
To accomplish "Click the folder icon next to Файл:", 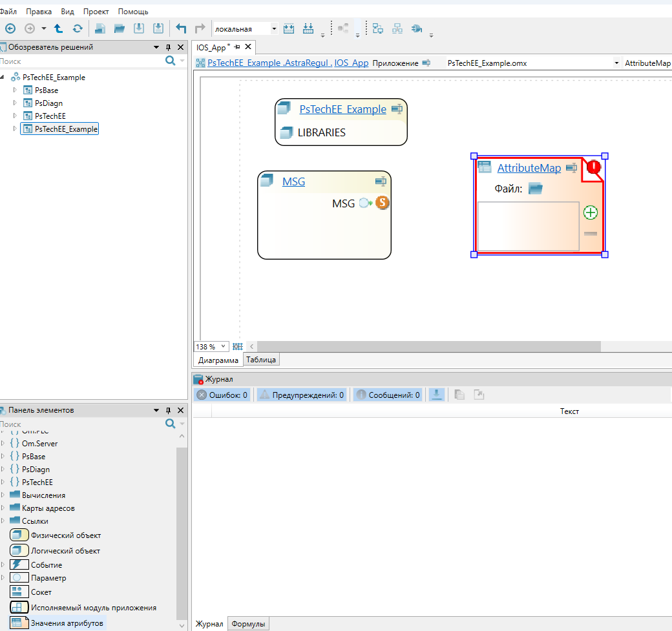I will [x=535, y=189].
